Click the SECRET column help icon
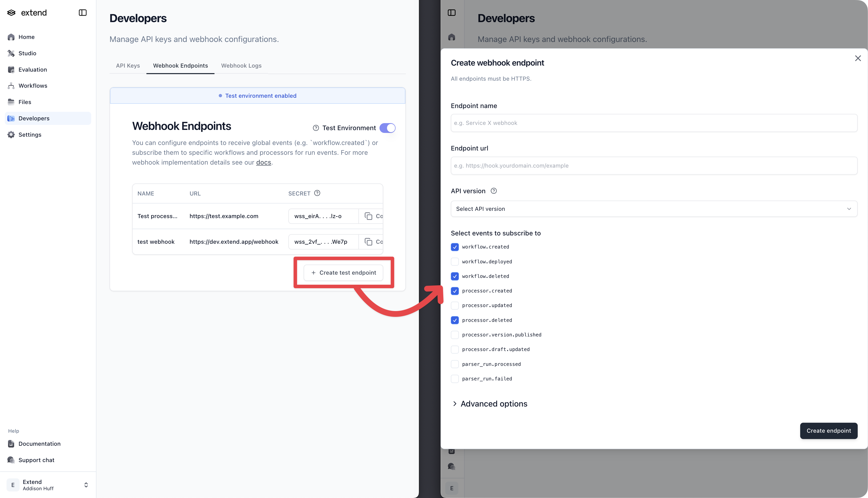This screenshot has width=868, height=498. pos(317,193)
